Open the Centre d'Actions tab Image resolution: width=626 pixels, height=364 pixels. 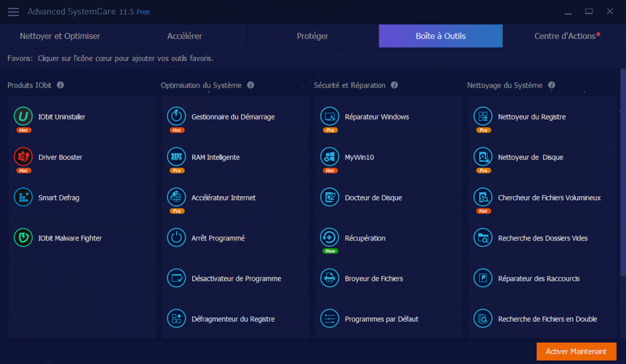coord(564,36)
